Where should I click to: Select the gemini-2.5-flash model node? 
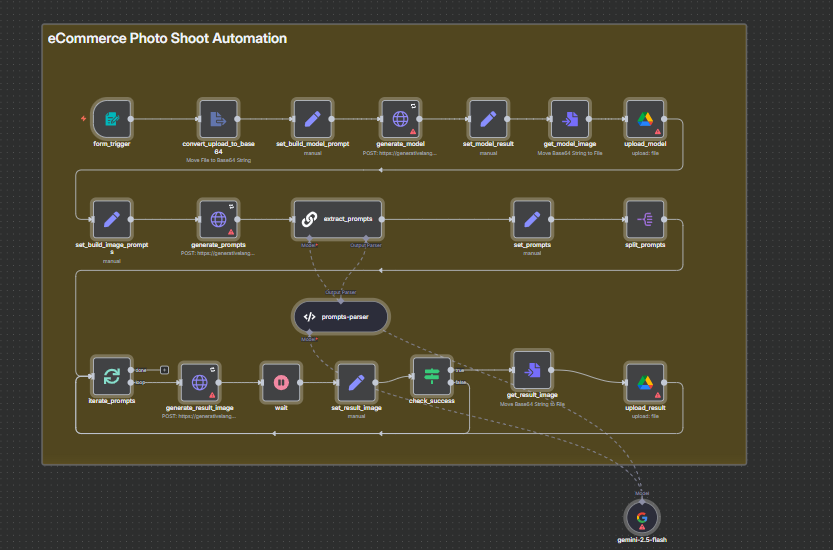(x=642, y=518)
